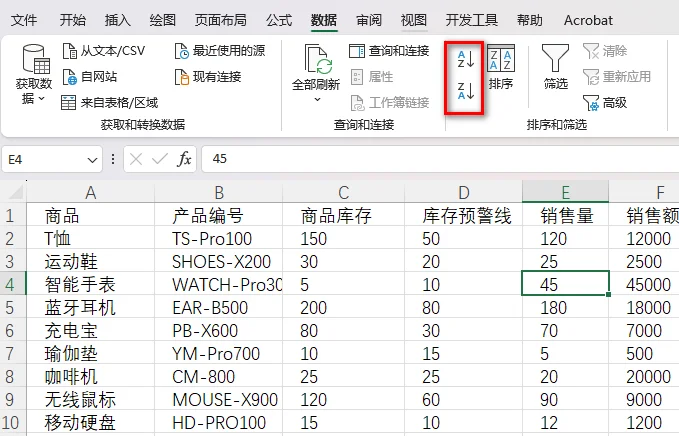Select row 1 header
The width and height of the screenshot is (679, 436).
pos(12,215)
